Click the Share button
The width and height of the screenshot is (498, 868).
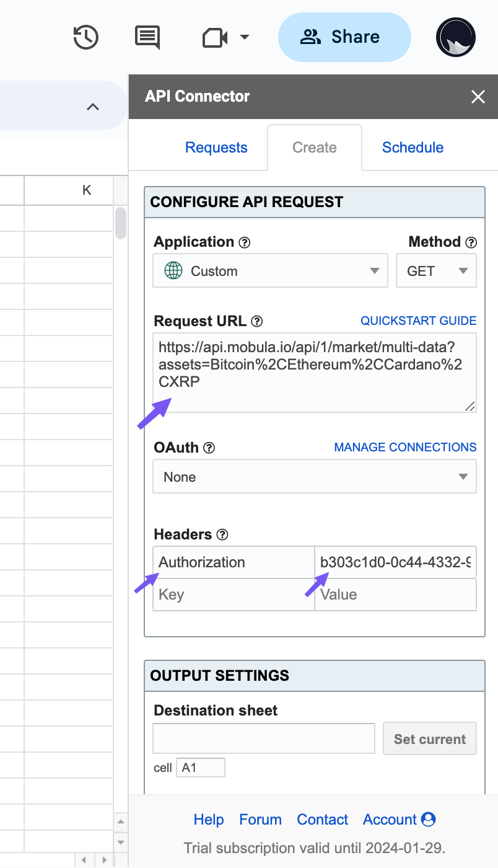344,37
